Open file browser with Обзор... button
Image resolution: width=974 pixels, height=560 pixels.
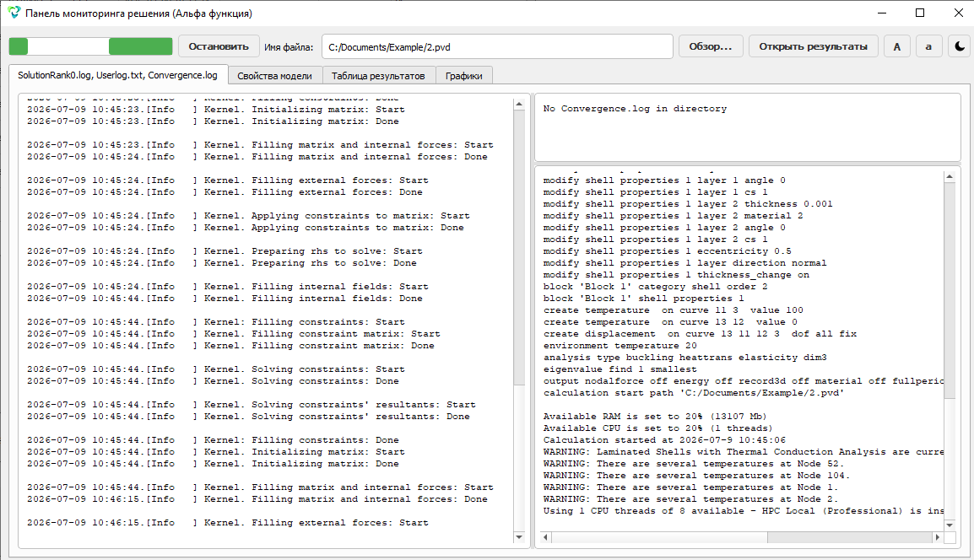[x=711, y=46]
